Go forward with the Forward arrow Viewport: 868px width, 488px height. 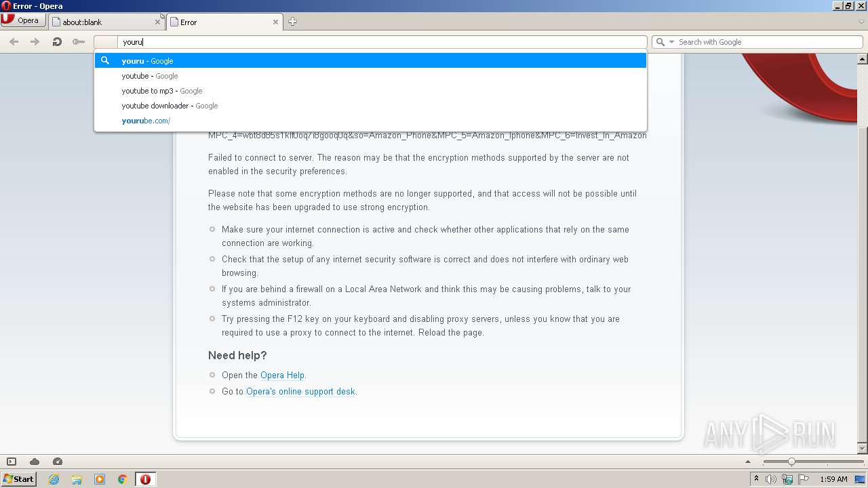pos(35,42)
